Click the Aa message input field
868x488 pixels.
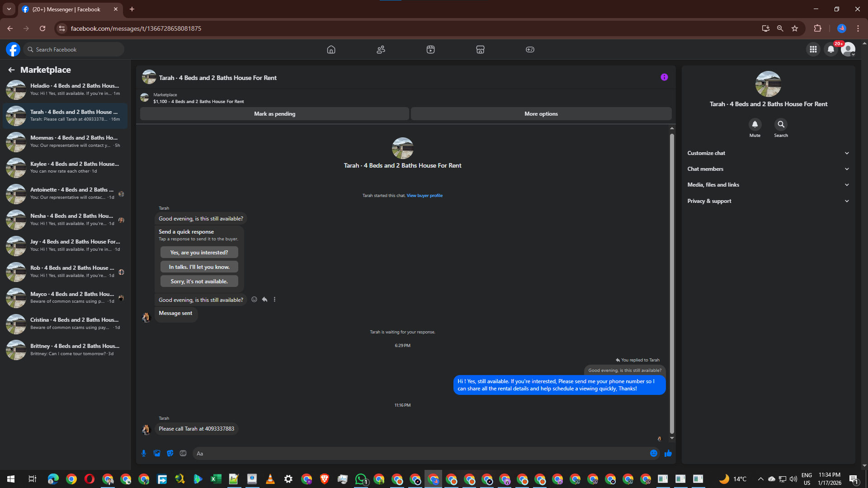tap(420, 453)
